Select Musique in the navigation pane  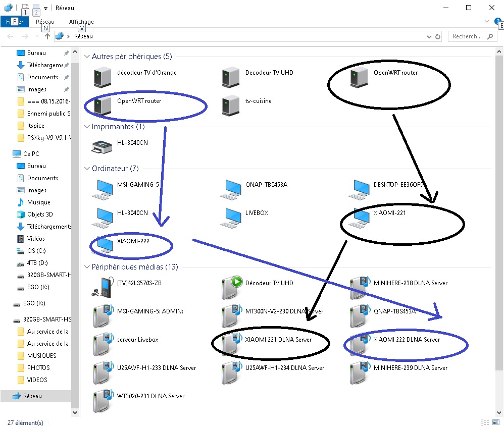click(x=38, y=202)
